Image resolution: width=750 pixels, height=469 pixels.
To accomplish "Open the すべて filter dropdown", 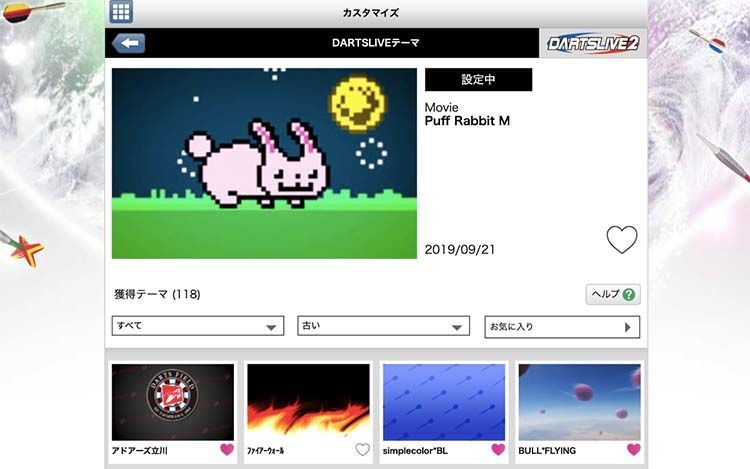I will [198, 326].
